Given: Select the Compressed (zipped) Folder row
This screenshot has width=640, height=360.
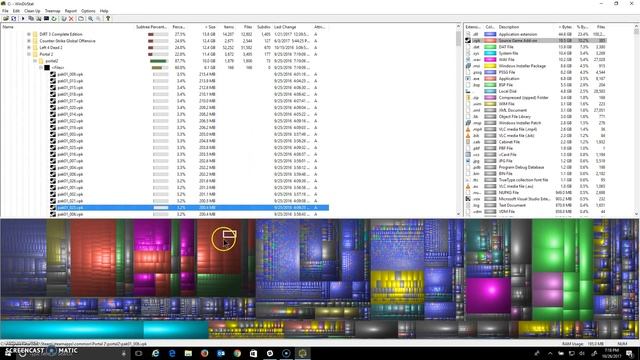Looking at the screenshot, I should [536, 98].
